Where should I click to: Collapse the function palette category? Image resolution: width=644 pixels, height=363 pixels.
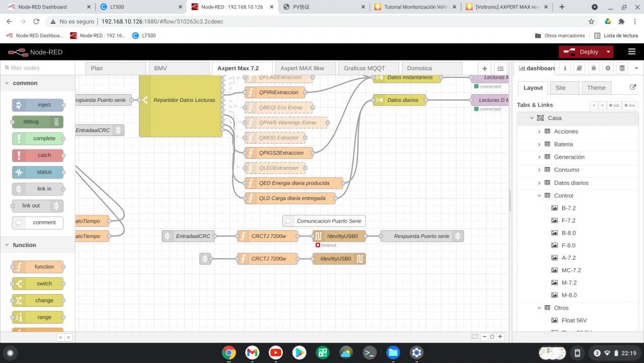point(37,245)
